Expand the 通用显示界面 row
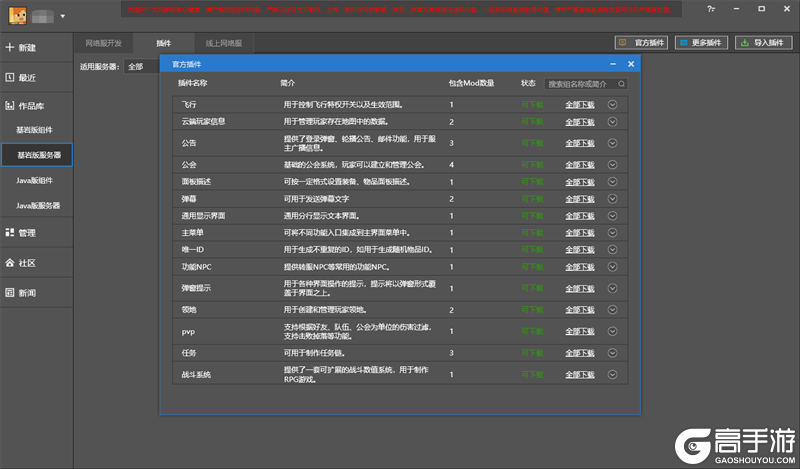Image resolution: width=800 pixels, height=469 pixels. click(x=612, y=216)
